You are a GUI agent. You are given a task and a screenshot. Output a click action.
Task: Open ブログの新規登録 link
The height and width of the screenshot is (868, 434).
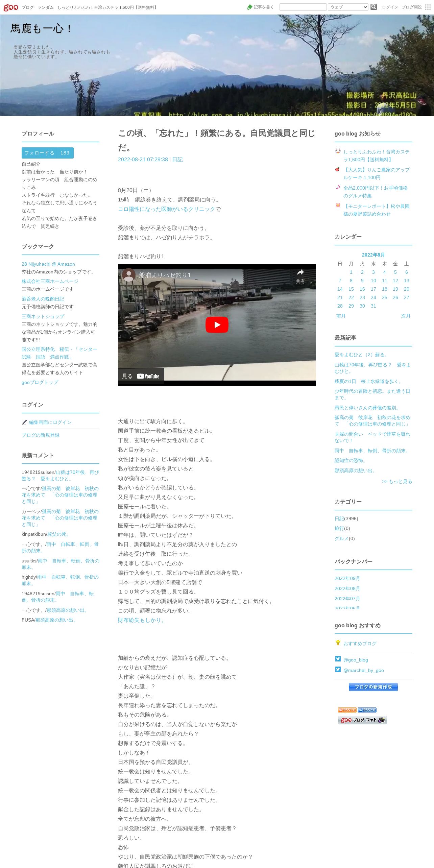[41, 435]
